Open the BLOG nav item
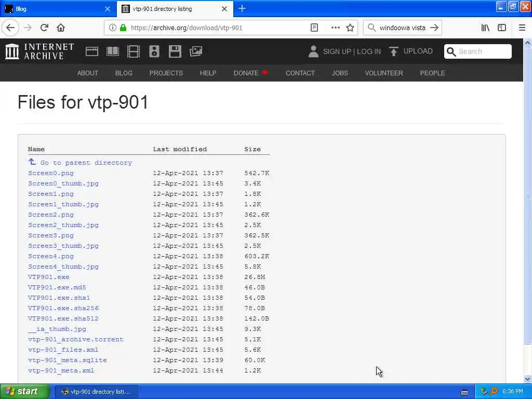The height and width of the screenshot is (399, 532). coord(124,73)
